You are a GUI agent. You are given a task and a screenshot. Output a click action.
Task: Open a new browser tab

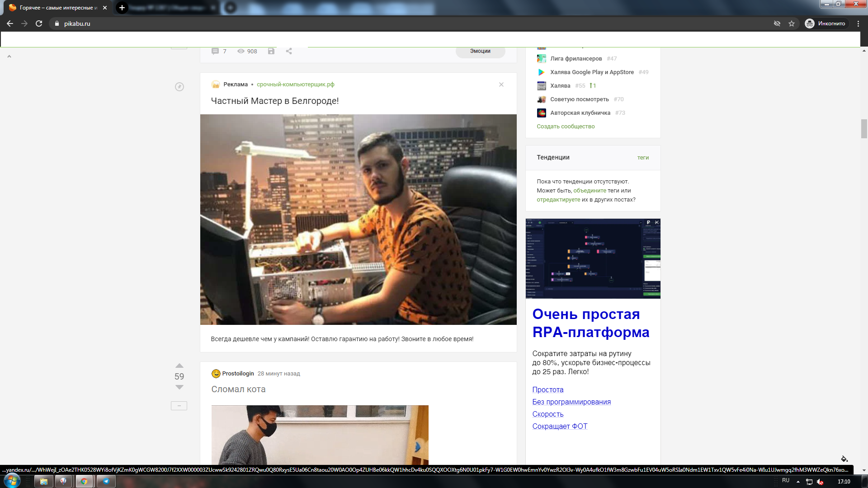click(122, 8)
